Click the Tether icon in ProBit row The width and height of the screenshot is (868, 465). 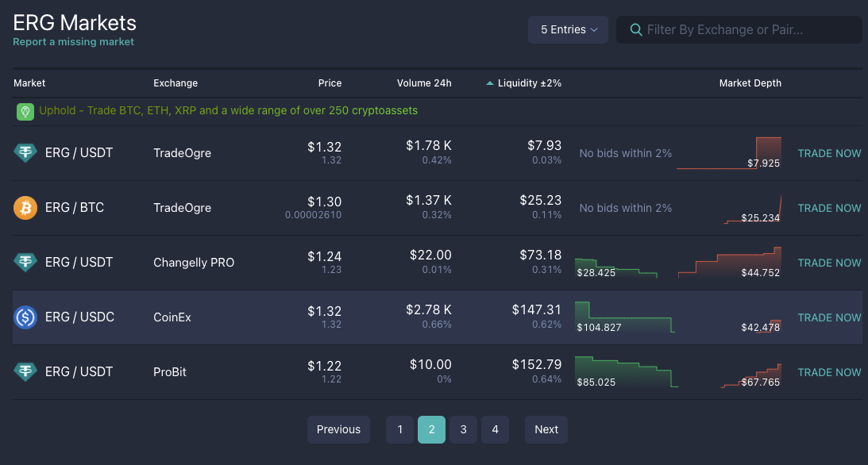coord(25,371)
